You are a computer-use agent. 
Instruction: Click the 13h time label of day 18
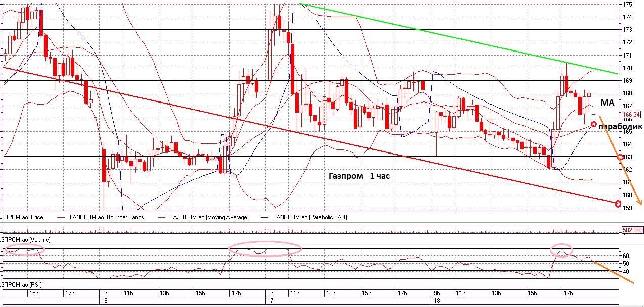[x=496, y=293]
